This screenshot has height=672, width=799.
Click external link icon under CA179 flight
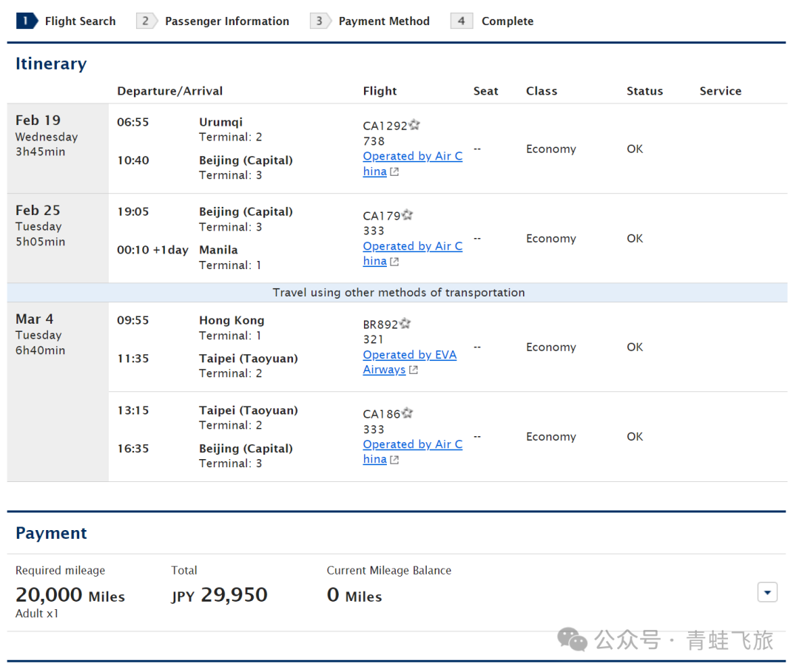point(394,262)
